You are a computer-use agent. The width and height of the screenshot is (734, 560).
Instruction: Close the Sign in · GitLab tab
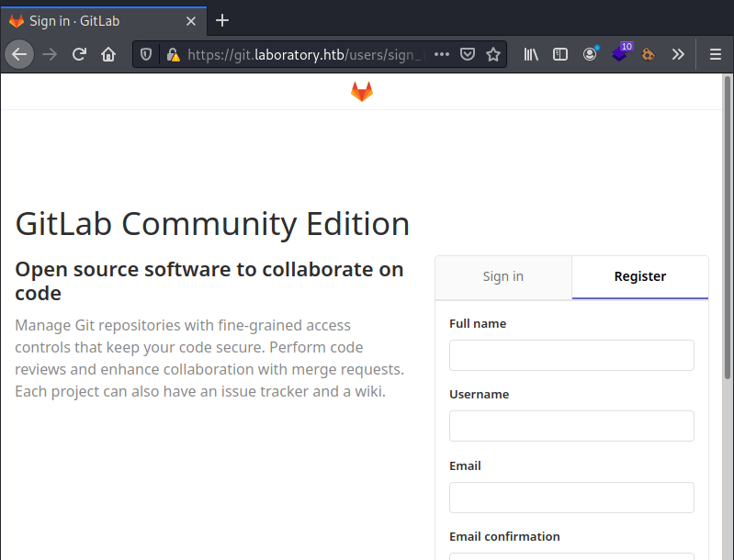coord(190,21)
